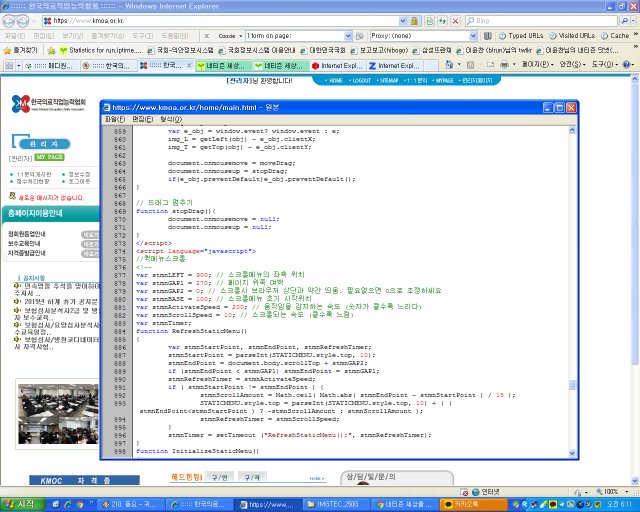
Task: Click the Typed URLs toolbar item
Action: 521,36
